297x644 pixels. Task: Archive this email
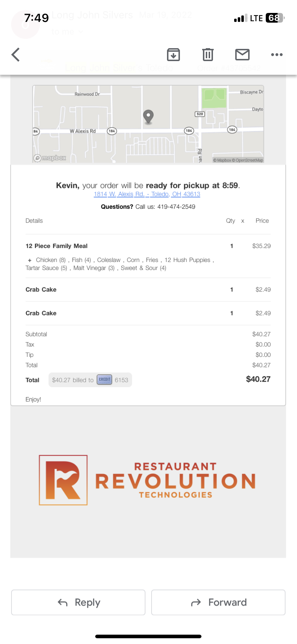173,55
